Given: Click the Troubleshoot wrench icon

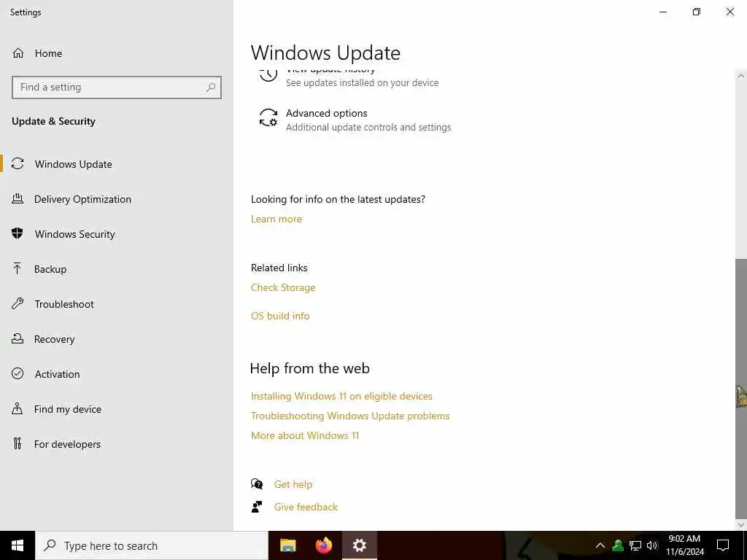Looking at the screenshot, I should (x=18, y=304).
